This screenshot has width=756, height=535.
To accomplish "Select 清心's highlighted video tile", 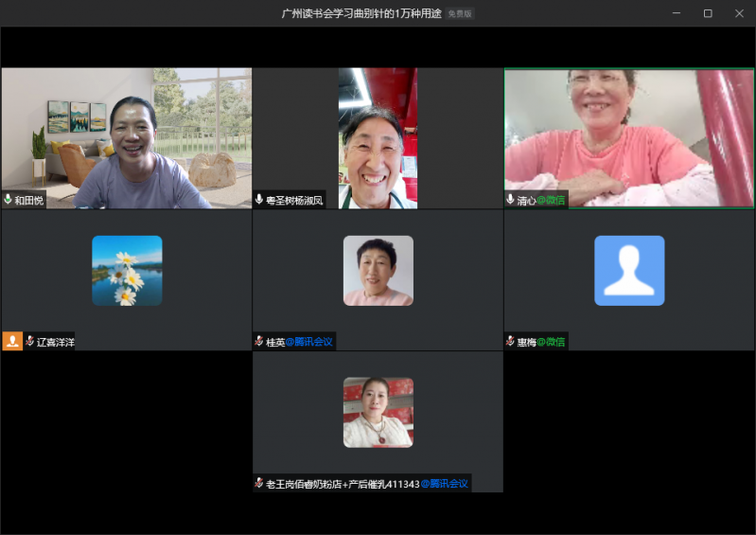I will pos(628,133).
